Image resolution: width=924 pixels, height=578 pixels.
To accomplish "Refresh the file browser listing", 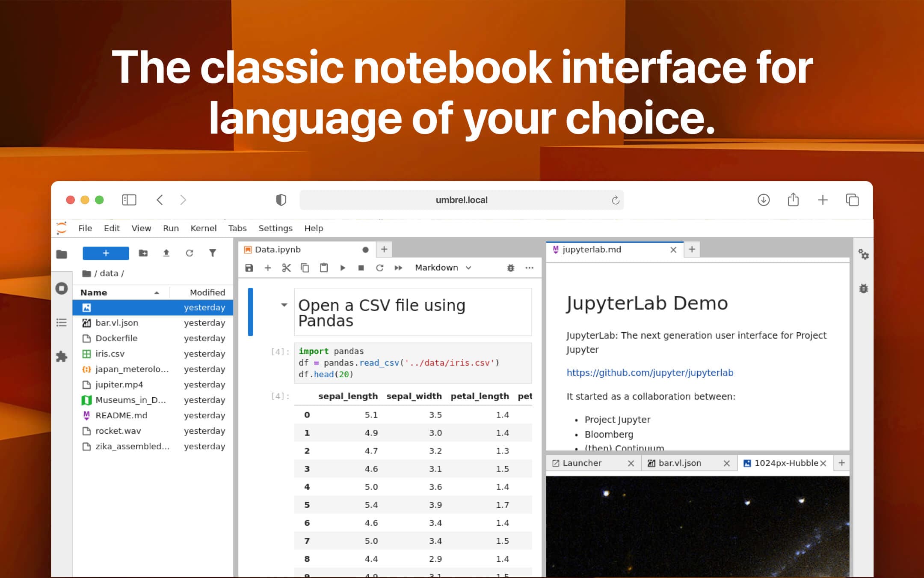I will (x=190, y=253).
